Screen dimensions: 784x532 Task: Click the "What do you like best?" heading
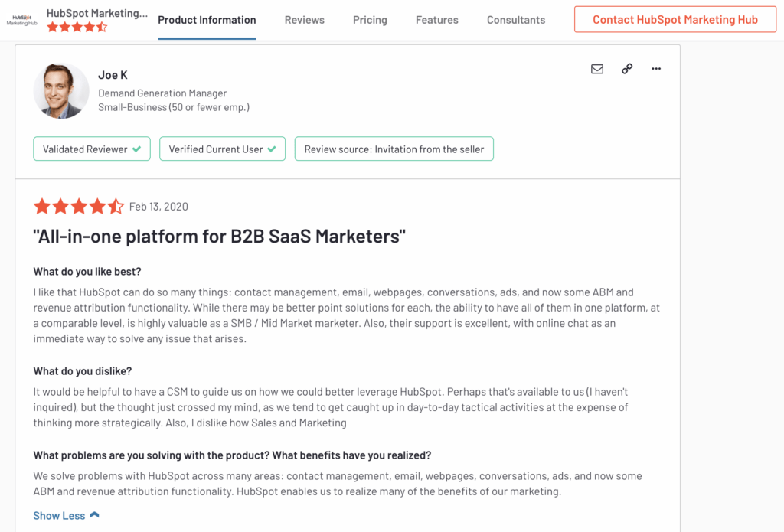coord(87,272)
